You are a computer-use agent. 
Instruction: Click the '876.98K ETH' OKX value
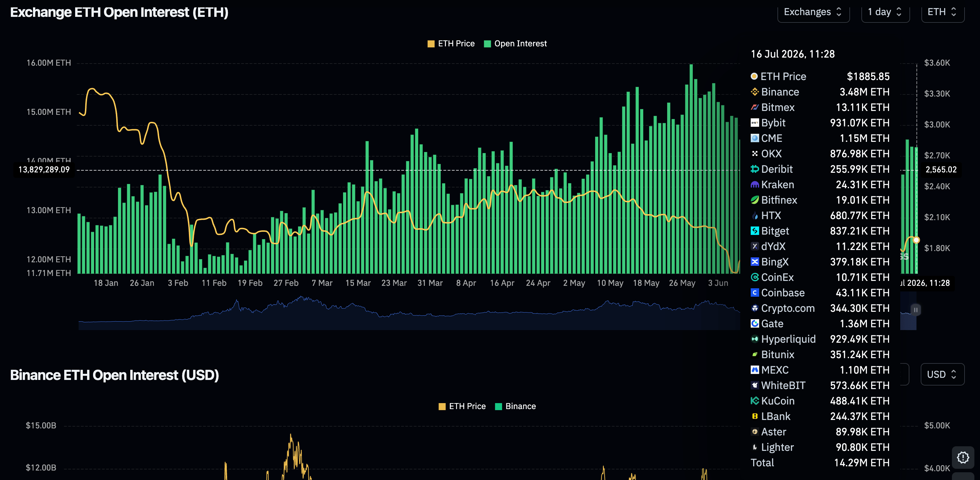pos(860,154)
